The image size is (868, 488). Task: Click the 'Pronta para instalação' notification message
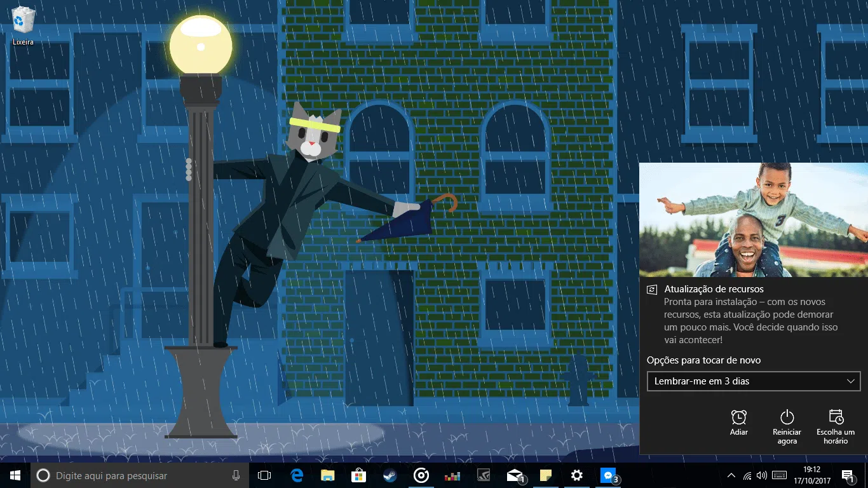click(x=751, y=321)
